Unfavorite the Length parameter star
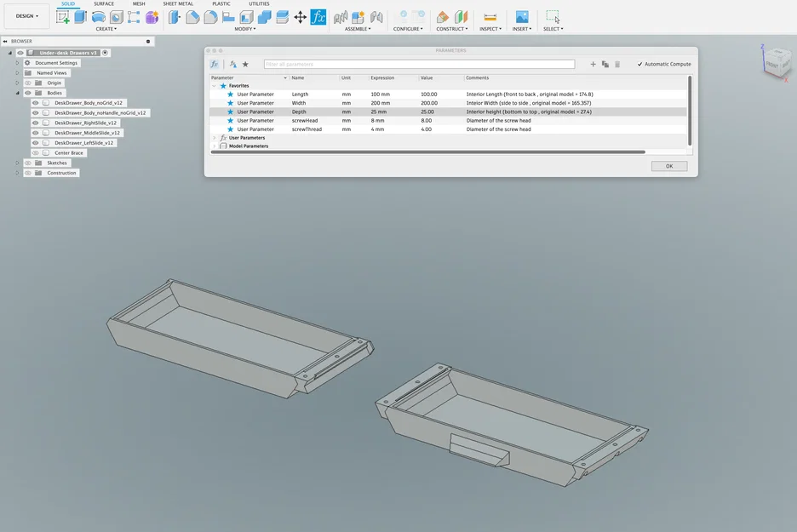Viewport: 797px width, 532px height. pyautogui.click(x=228, y=94)
